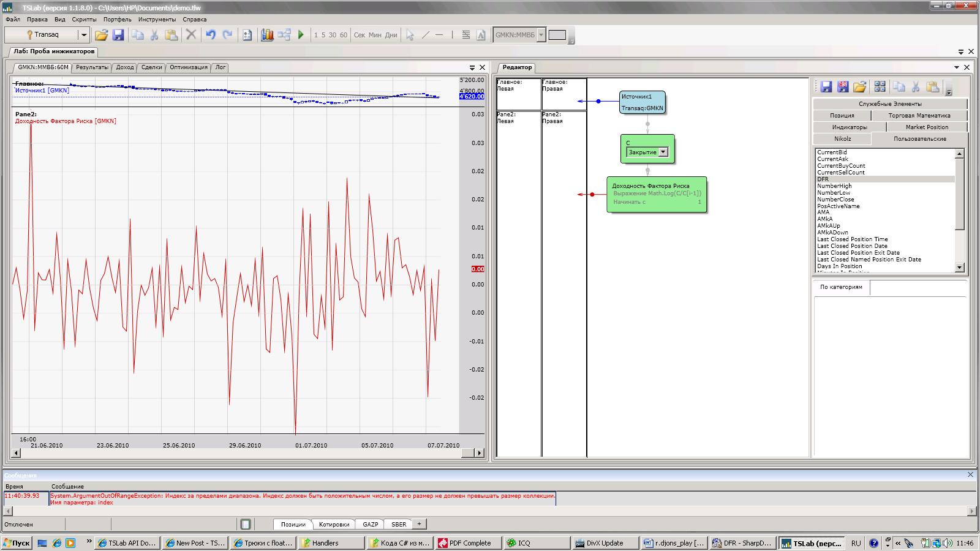Open the GMKN:ММВБ symbol dropdown
Image resolution: width=980 pixels, height=551 pixels.
541,35
